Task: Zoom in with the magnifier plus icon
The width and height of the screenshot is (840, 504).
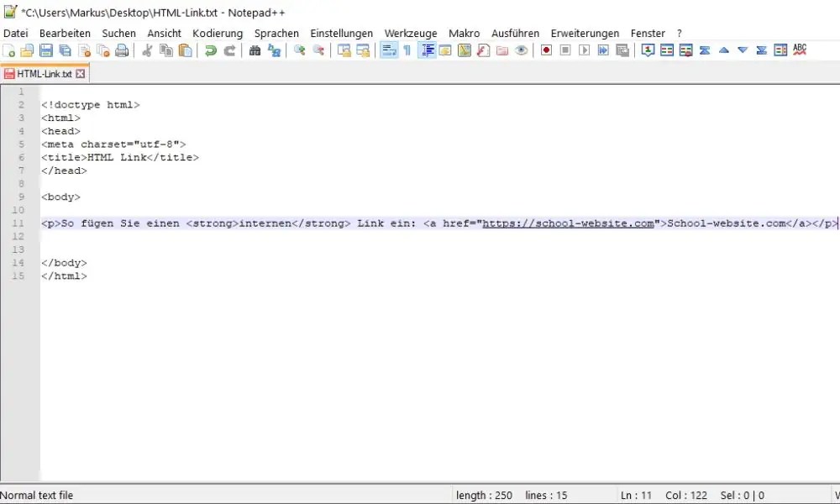Action: [x=300, y=50]
